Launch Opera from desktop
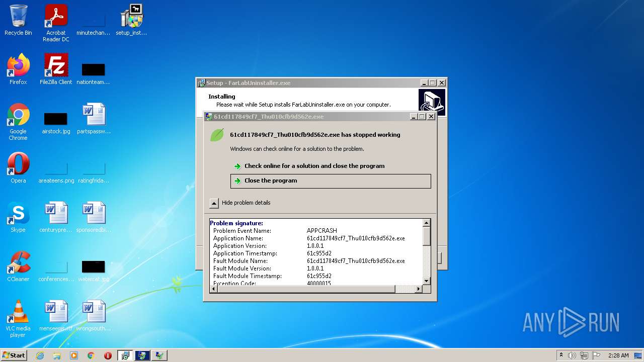Viewport: 644px width, 362px height. [x=18, y=168]
